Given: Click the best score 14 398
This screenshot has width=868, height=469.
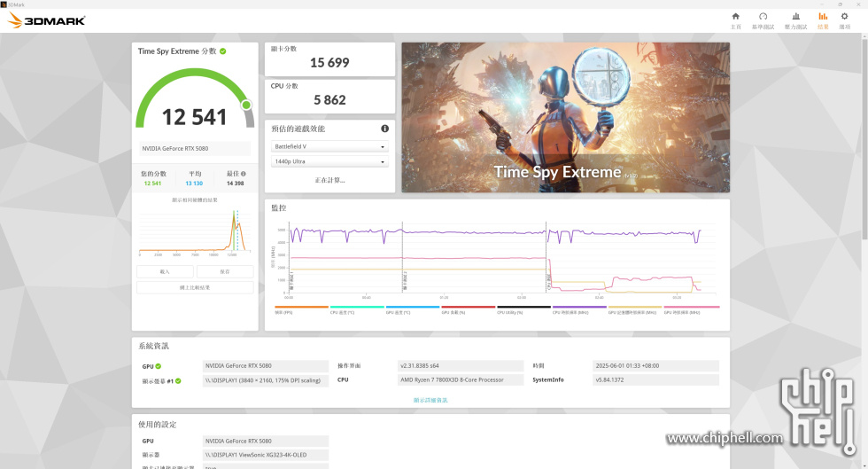Looking at the screenshot, I should point(236,184).
